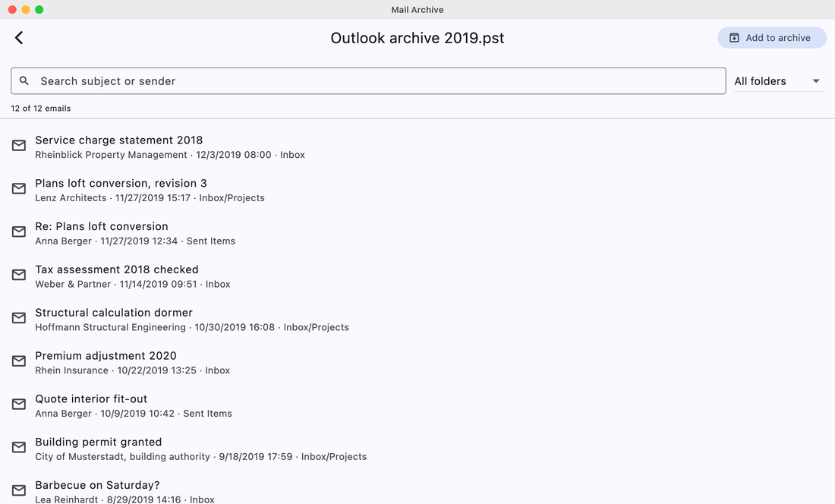
Task: Open the Building permit granted email
Action: 417,449
